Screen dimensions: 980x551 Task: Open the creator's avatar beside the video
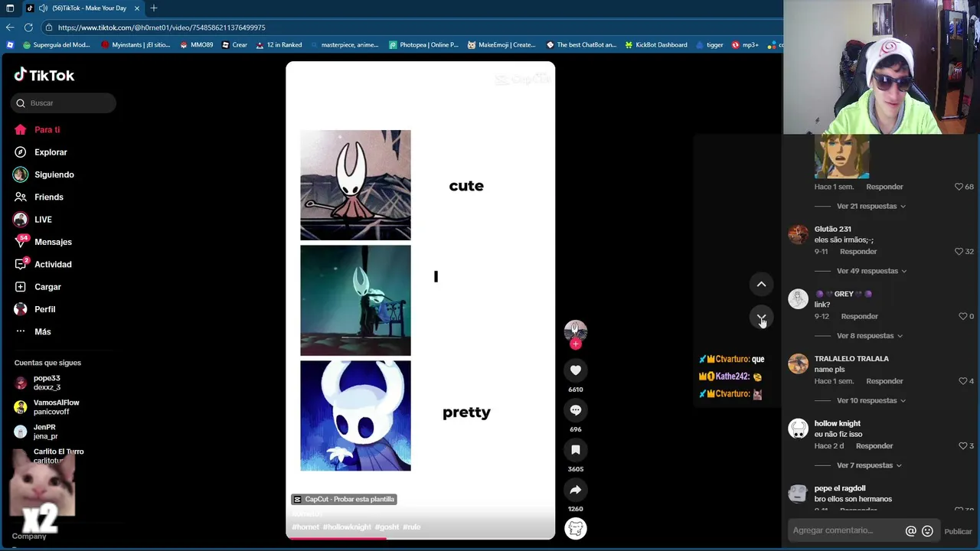click(x=576, y=331)
